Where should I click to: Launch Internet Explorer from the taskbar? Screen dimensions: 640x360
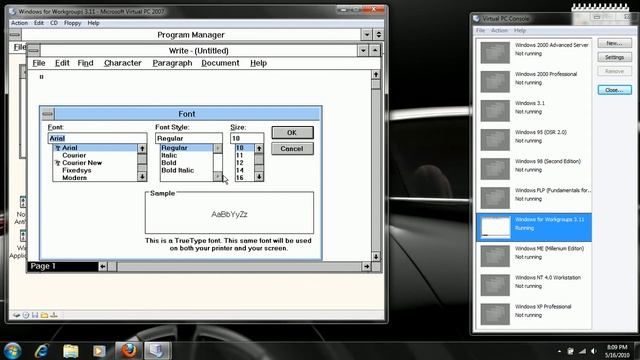coord(41,351)
